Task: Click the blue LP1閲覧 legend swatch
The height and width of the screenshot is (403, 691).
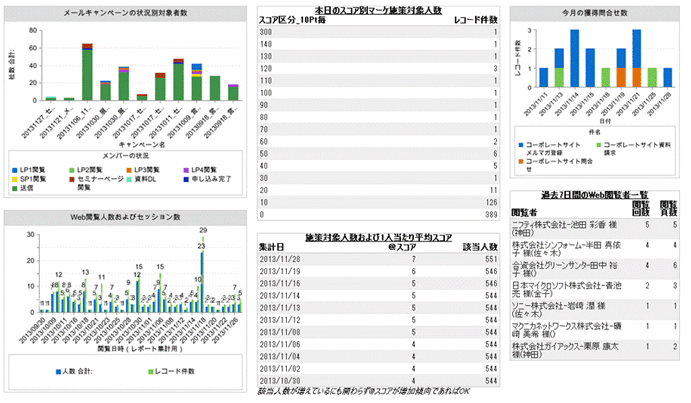Action: click(x=15, y=170)
